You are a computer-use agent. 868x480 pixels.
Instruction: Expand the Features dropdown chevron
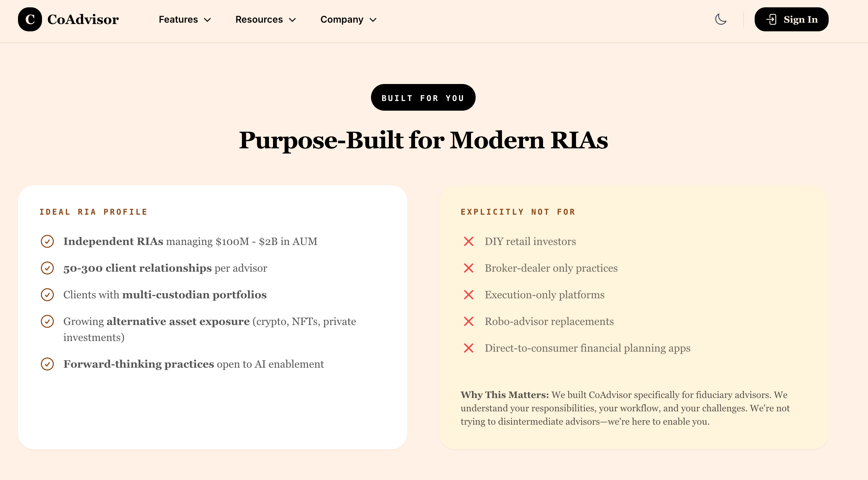click(x=208, y=20)
